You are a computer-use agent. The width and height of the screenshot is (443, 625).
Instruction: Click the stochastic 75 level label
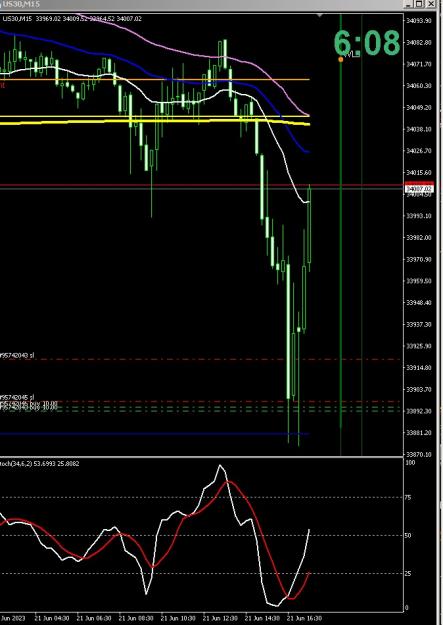pyautogui.click(x=409, y=497)
